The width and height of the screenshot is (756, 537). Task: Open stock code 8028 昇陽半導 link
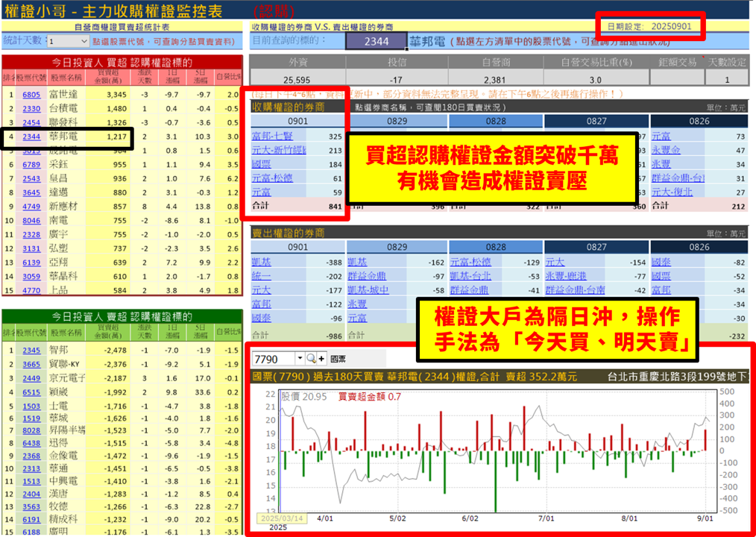pyautogui.click(x=31, y=430)
